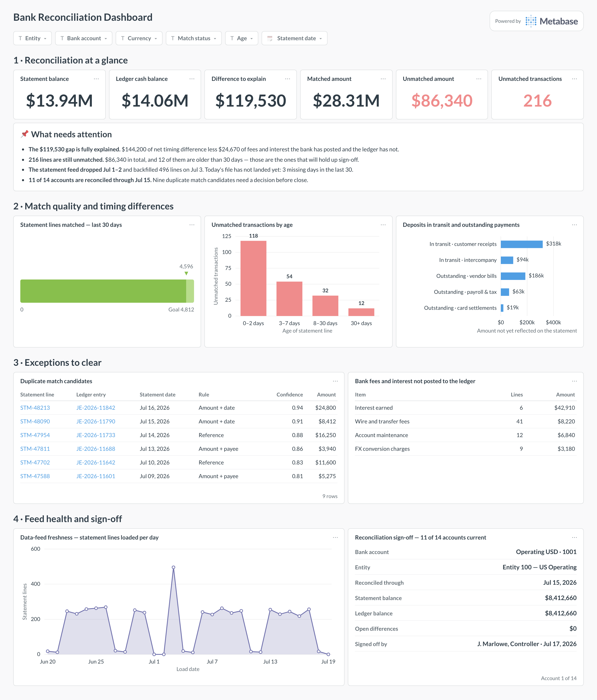Click the '9 rows' footer text

click(330, 496)
